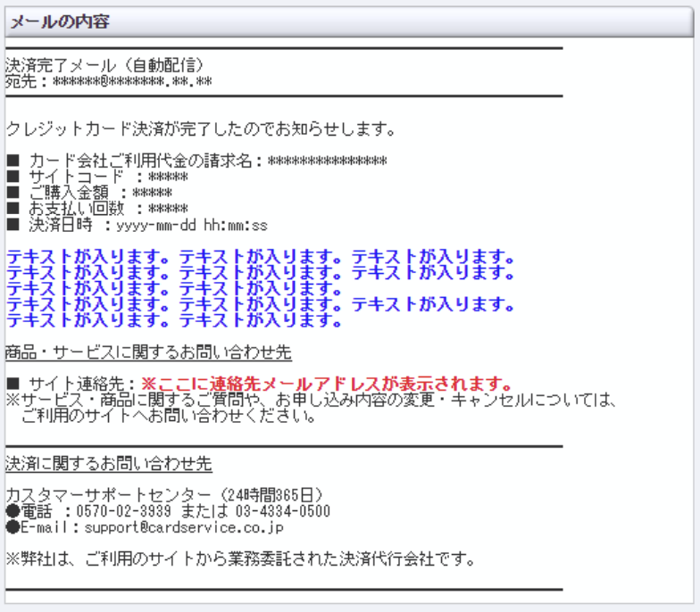The width and height of the screenshot is (700, 612).
Task: Click the last blue テキストが入ります line
Action: [174, 320]
